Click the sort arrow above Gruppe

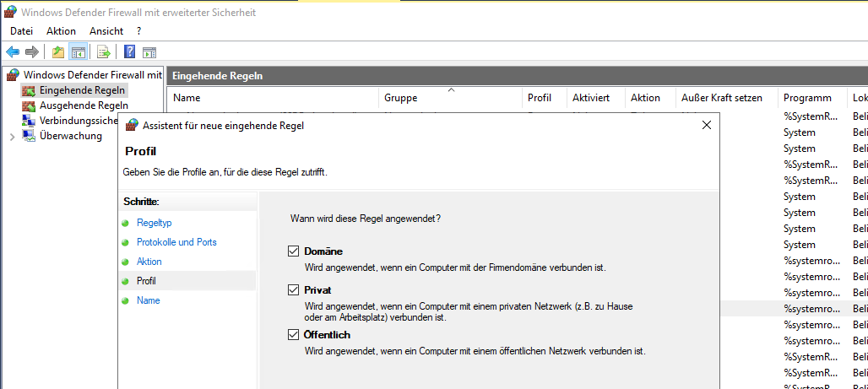451,89
